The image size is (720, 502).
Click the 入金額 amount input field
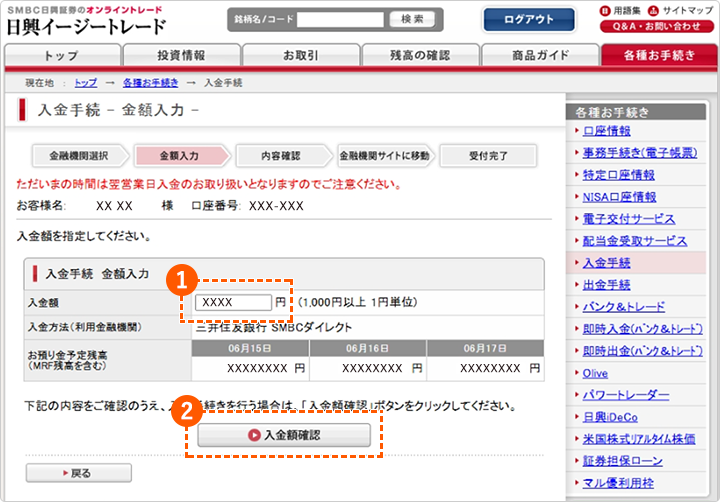[233, 302]
